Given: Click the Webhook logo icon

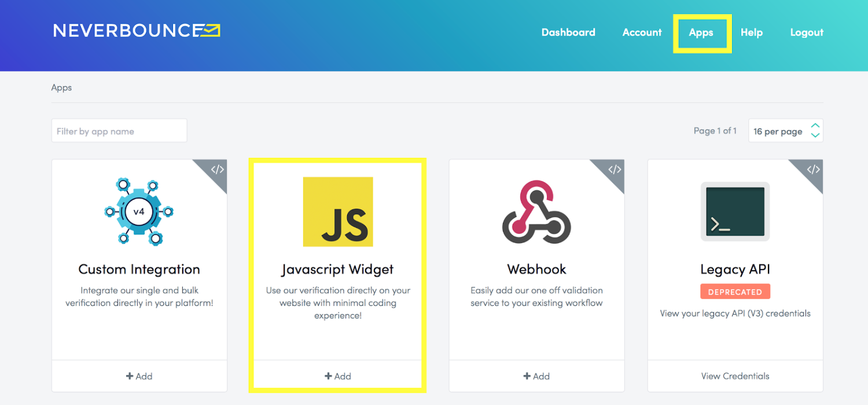Looking at the screenshot, I should [536, 212].
